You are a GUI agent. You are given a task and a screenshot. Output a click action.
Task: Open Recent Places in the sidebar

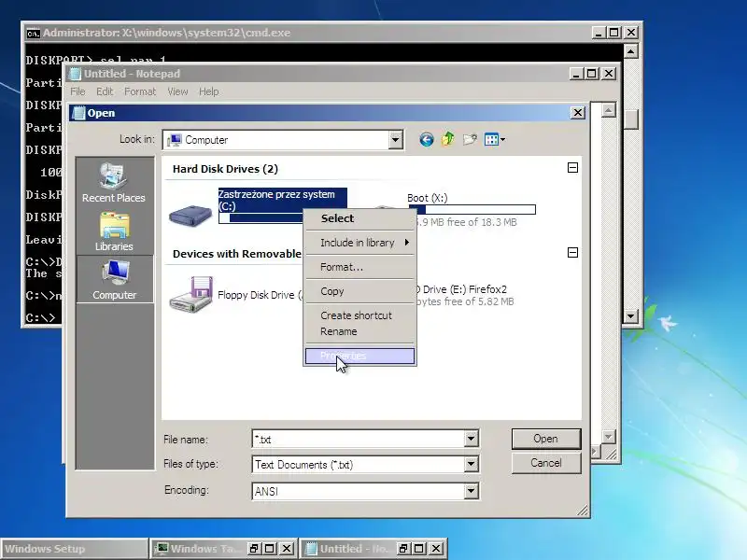pyautogui.click(x=114, y=183)
